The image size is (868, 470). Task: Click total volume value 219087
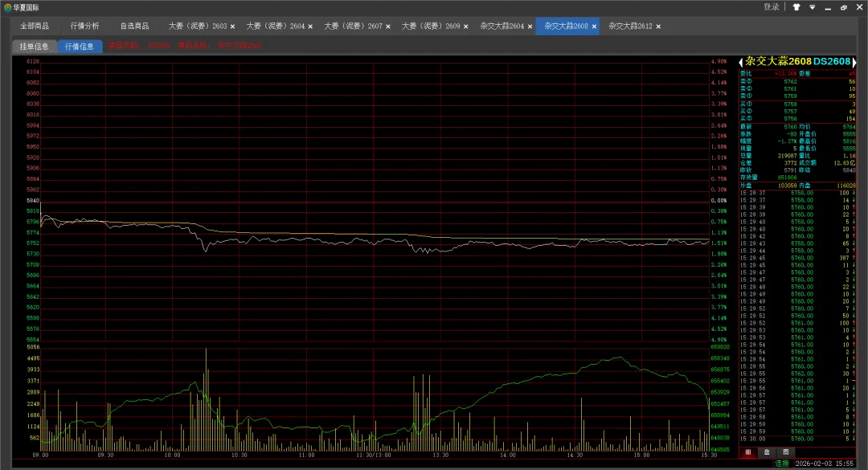point(787,156)
